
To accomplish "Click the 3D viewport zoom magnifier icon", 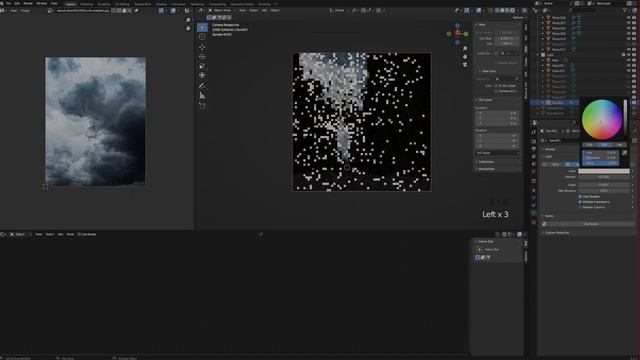I will coord(465,49).
